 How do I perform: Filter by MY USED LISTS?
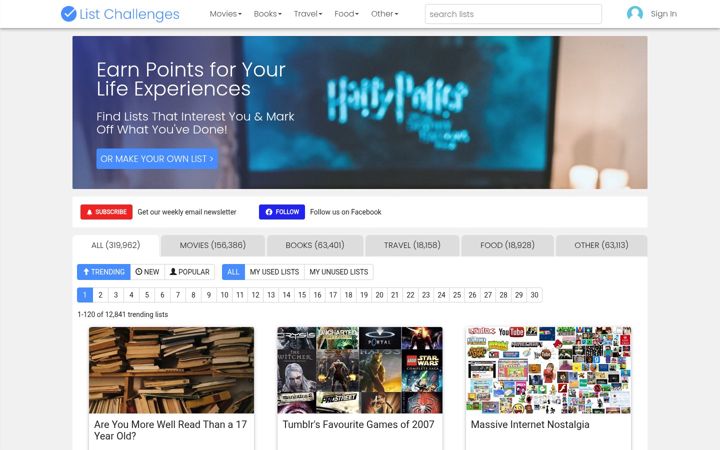click(275, 272)
